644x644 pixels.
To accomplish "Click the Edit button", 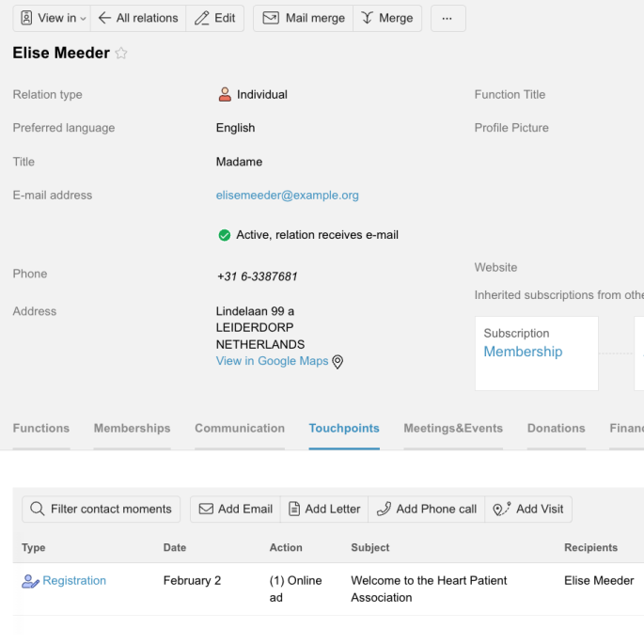I will pyautogui.click(x=214, y=18).
